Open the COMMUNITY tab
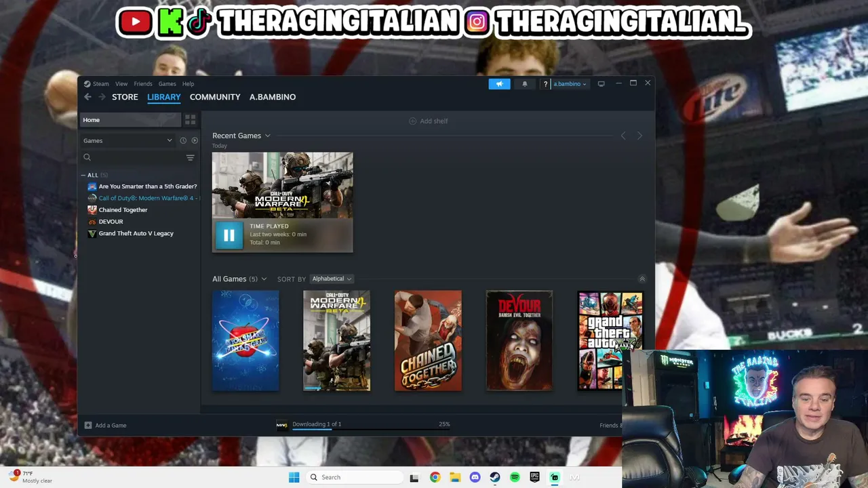The height and width of the screenshot is (488, 868). coord(215,97)
